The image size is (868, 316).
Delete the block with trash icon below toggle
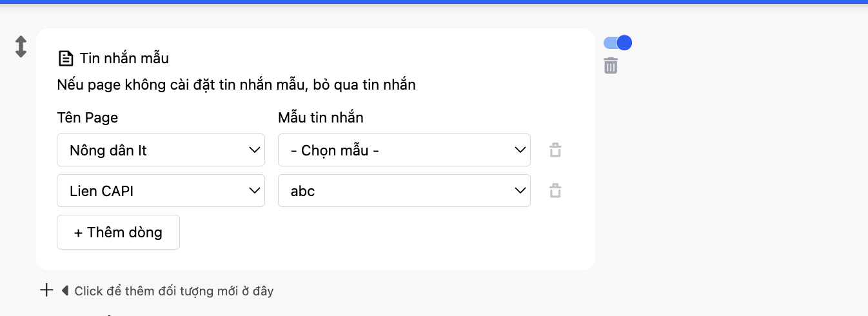click(x=611, y=66)
